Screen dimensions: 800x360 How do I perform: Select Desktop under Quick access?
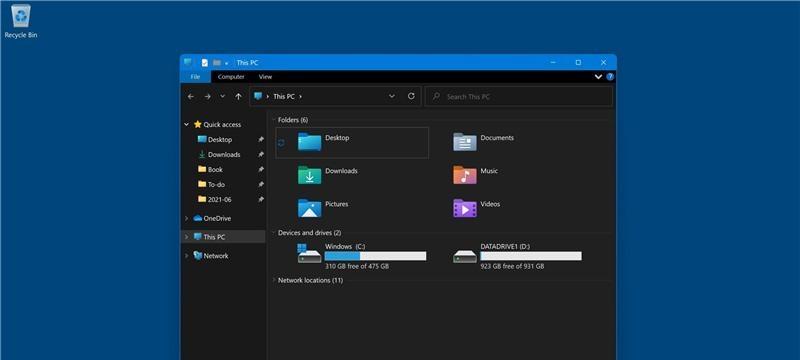click(x=220, y=140)
